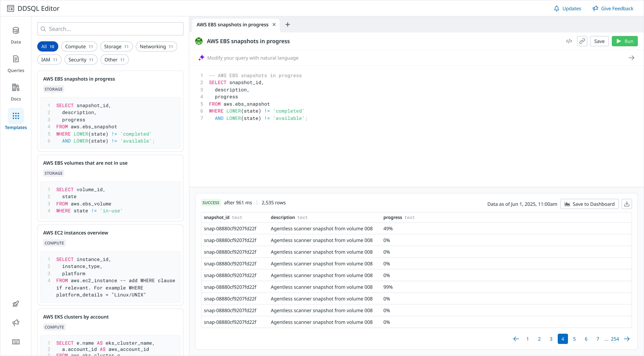Open Give Feedback
Image resolution: width=644 pixels, height=356 pixels.
coord(613,8)
